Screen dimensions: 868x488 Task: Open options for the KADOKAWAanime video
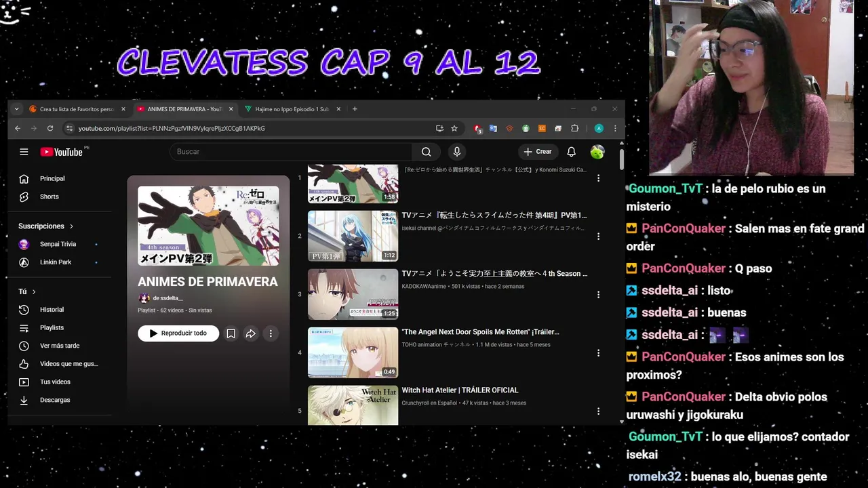click(x=598, y=295)
